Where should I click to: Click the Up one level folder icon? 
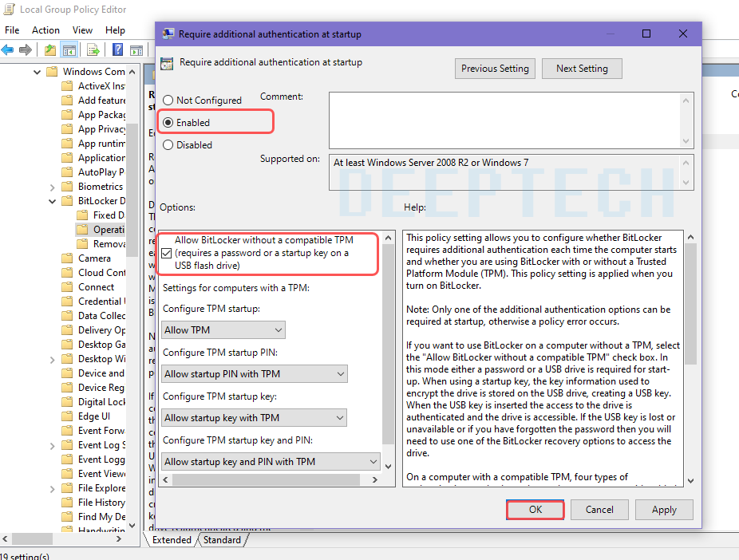click(50, 49)
